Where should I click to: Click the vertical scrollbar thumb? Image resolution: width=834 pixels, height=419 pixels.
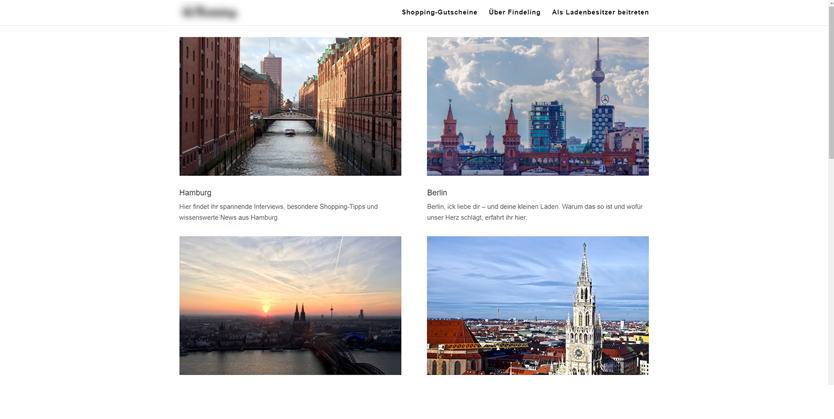pos(829,80)
